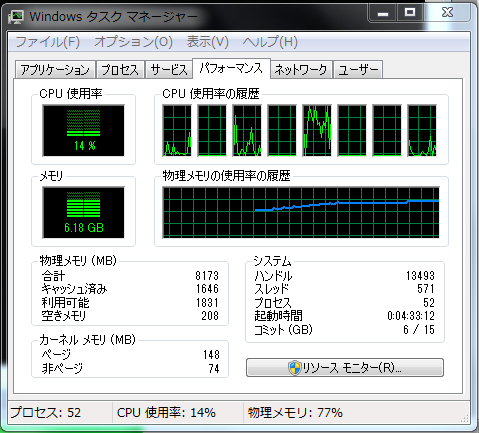Click the キャッシュ済み value 1646

coord(207,289)
